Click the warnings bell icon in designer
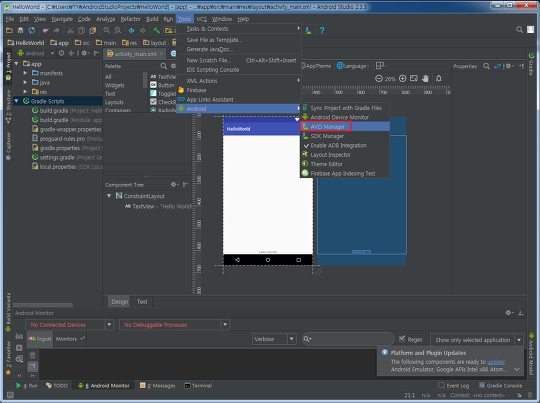 [439, 79]
